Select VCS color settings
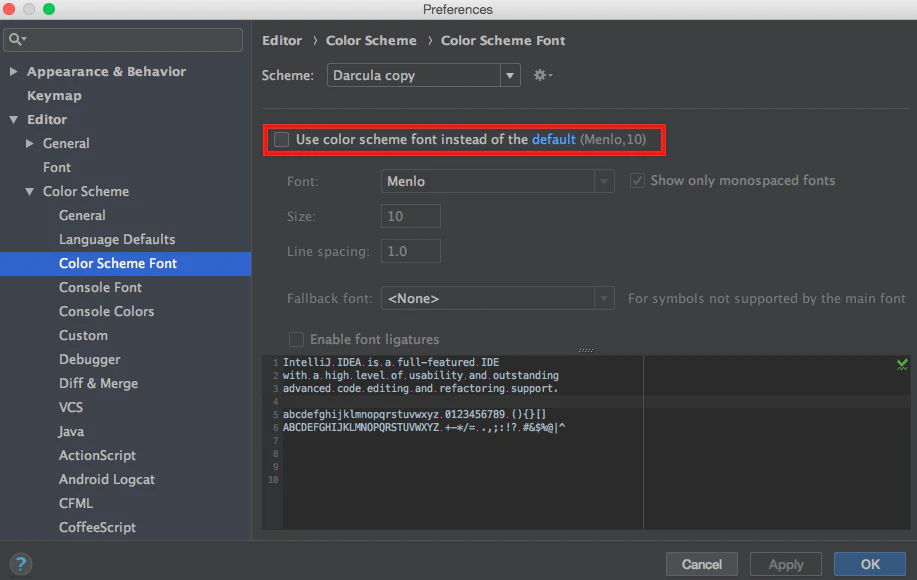917x580 pixels. (71, 407)
